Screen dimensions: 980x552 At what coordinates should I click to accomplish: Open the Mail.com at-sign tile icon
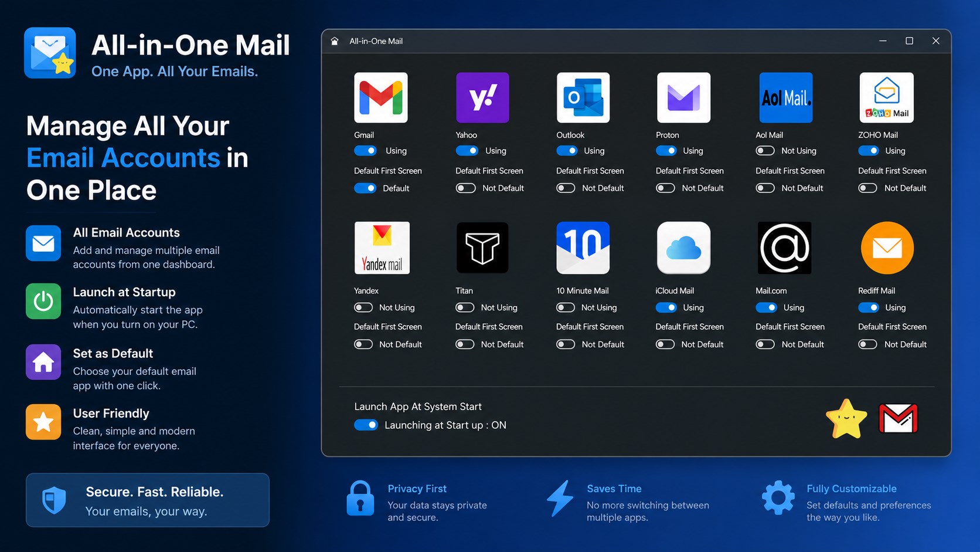[x=784, y=248]
